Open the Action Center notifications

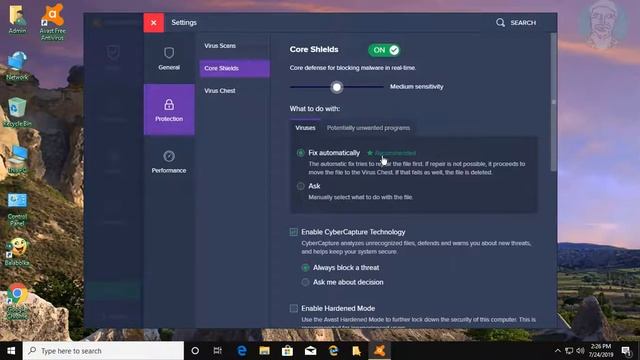pos(627,351)
